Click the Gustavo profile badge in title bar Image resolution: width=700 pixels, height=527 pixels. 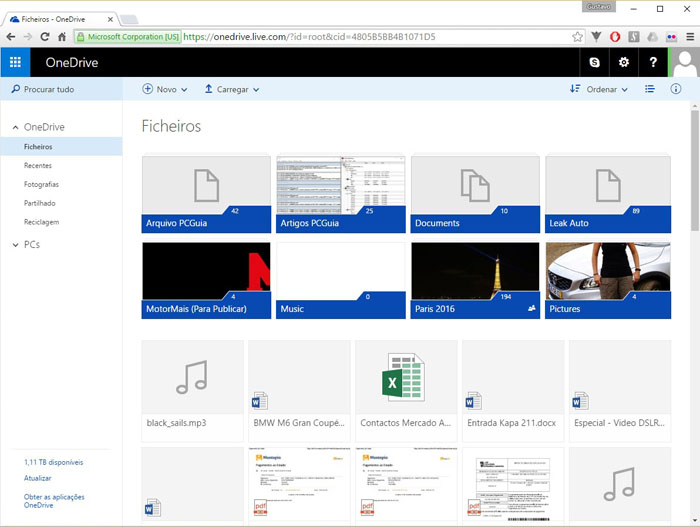pos(598,7)
